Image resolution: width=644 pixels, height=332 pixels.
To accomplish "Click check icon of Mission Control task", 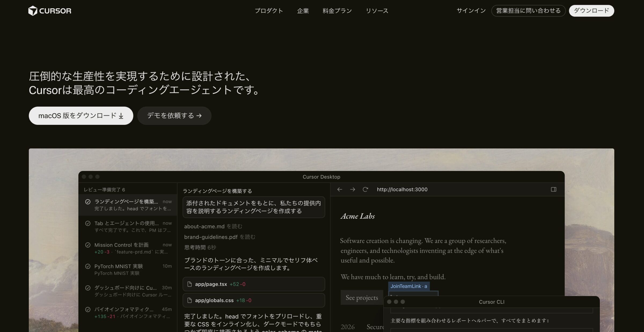I will [x=88, y=245].
